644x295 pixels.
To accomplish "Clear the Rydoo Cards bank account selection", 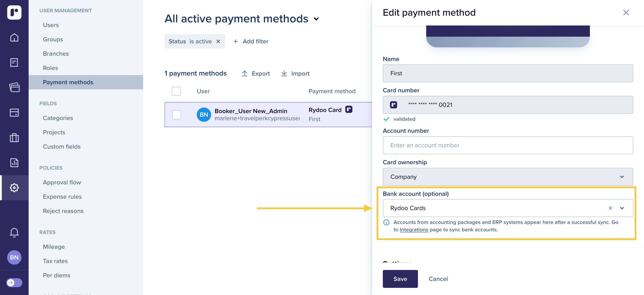I will click(610, 208).
